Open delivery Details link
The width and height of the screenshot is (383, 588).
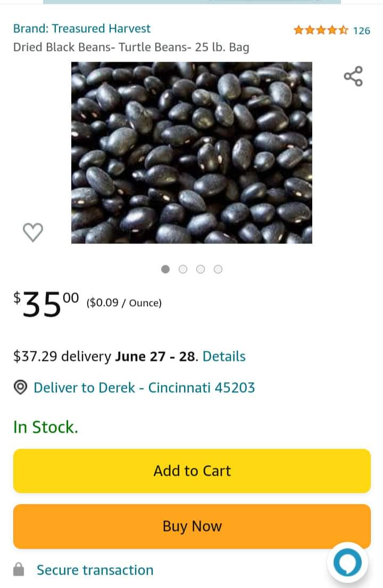point(224,356)
